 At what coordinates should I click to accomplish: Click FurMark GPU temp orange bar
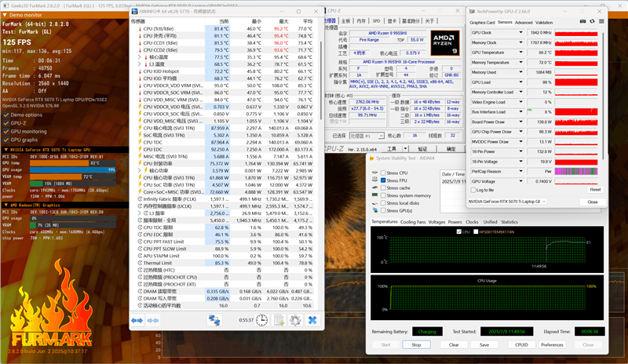click(60, 163)
